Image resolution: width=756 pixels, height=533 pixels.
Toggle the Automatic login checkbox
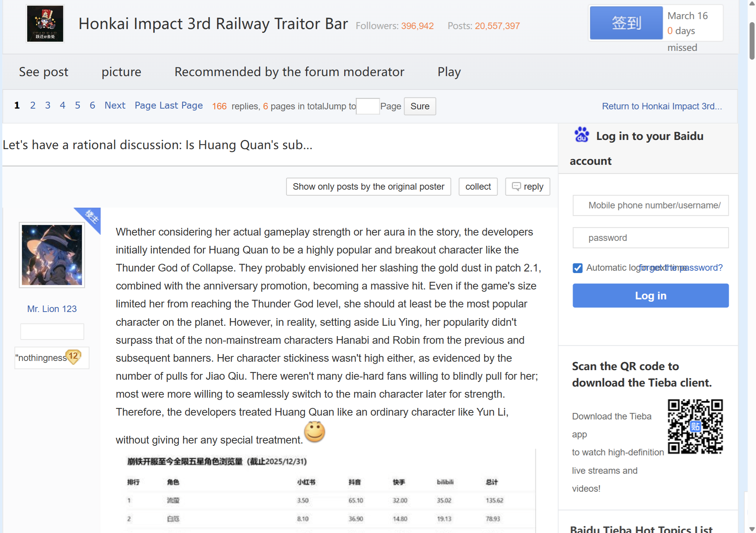click(x=577, y=268)
